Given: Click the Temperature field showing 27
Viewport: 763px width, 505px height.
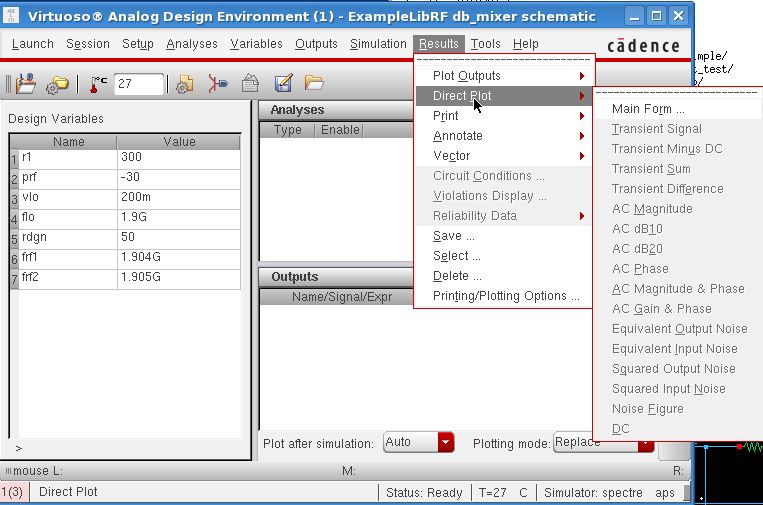Looking at the screenshot, I should point(139,84).
